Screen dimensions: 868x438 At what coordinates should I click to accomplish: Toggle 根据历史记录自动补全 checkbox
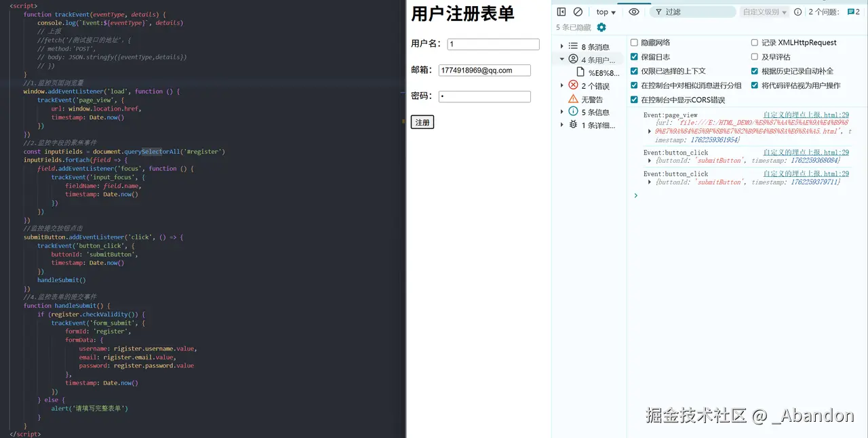(x=755, y=71)
